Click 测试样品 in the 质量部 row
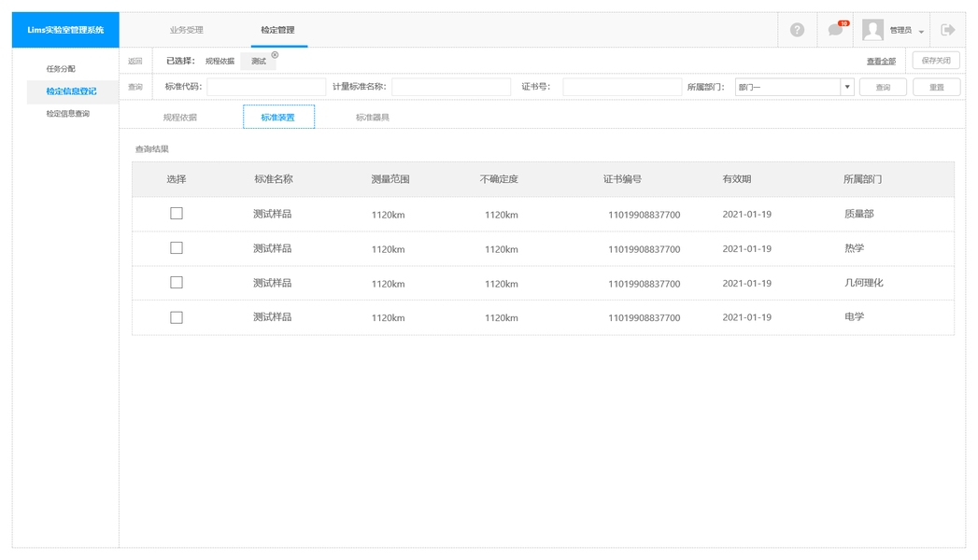978x560 pixels. [272, 214]
